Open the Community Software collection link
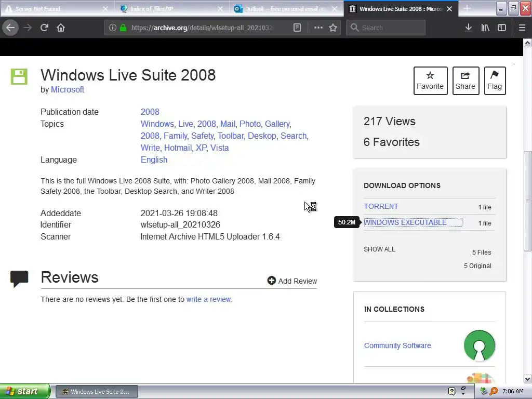 coord(397,345)
